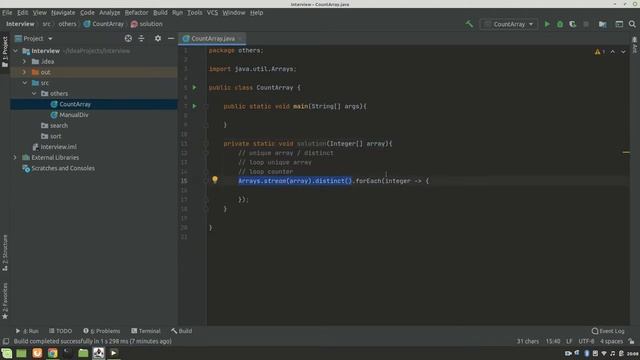This screenshot has height=360, width=640.
Task: Select Scratches and Consoles node
Action: click(63, 168)
